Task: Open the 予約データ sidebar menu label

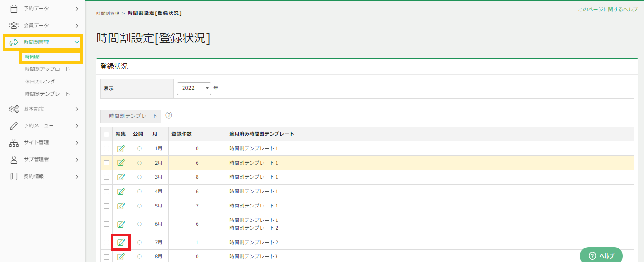Action: click(x=36, y=8)
